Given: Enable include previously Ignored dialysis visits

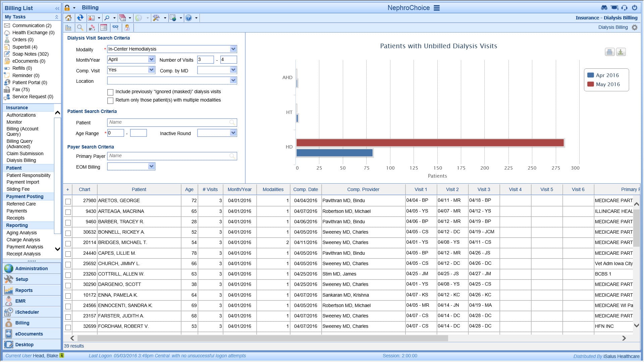Looking at the screenshot, I should (110, 92).
